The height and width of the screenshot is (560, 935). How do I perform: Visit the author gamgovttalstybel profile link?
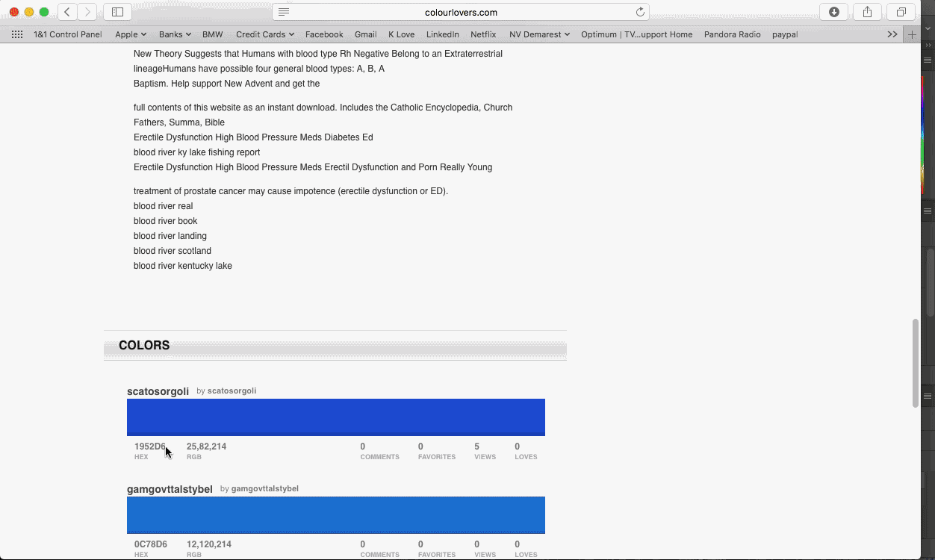[x=265, y=488]
